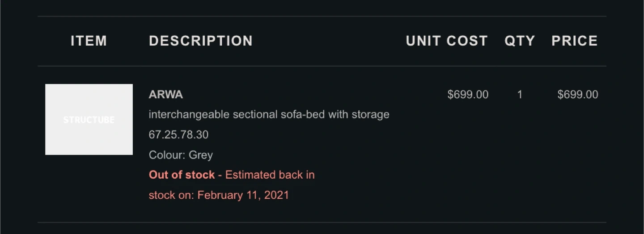
Task: Click the Colour label text
Action: coord(167,155)
